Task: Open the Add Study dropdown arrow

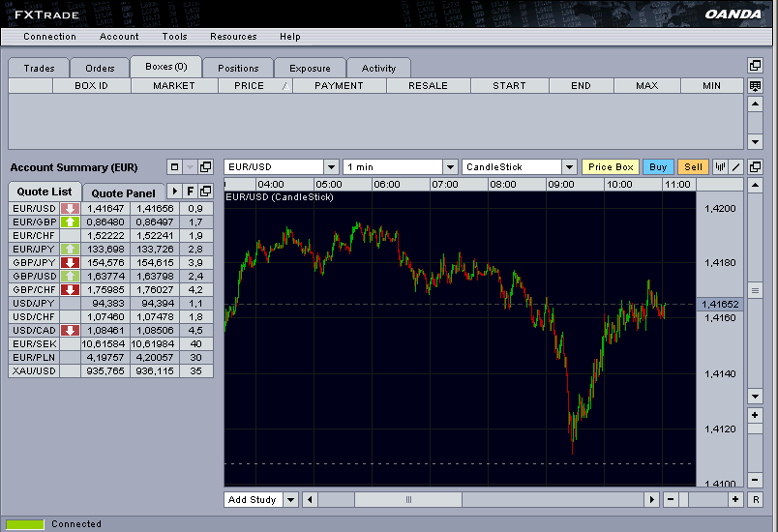Action: 290,499
